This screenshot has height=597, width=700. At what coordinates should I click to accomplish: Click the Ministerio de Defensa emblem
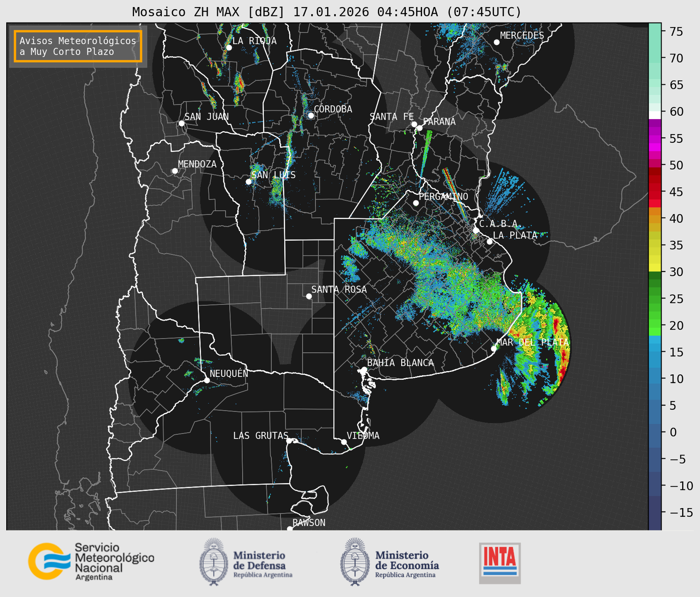213,562
